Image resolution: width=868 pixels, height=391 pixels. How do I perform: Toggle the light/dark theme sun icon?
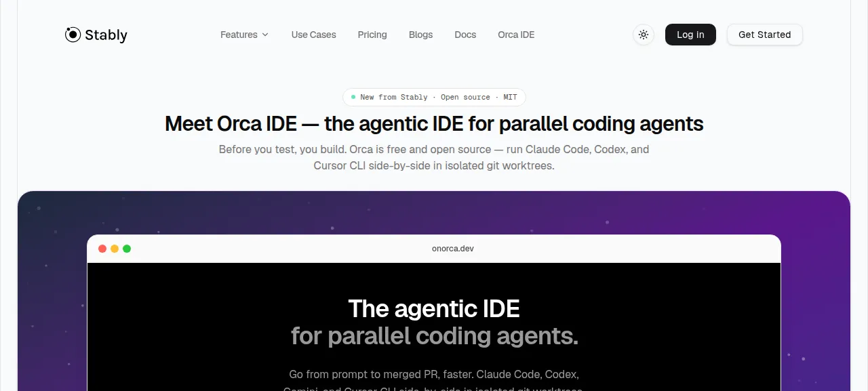(x=644, y=35)
